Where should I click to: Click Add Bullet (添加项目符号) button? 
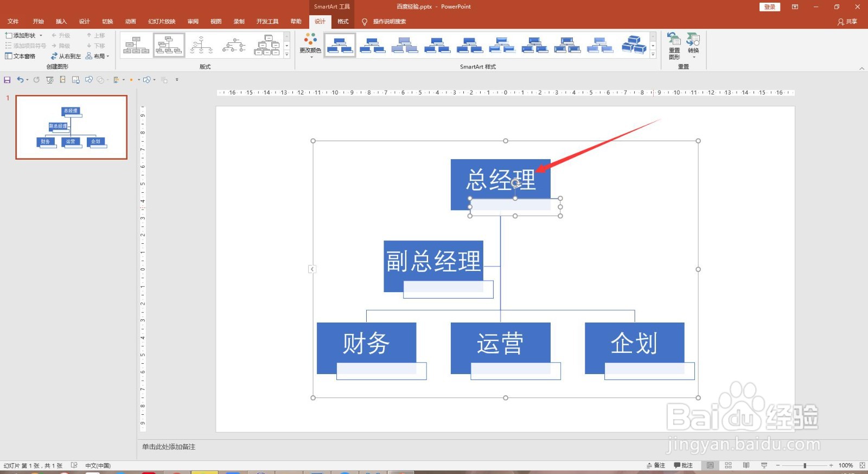point(25,46)
